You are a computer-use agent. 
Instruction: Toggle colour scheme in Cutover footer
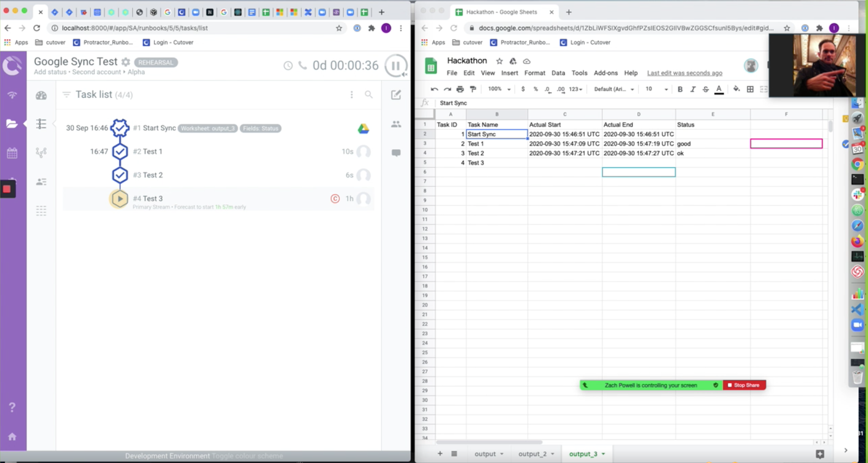tap(247, 456)
